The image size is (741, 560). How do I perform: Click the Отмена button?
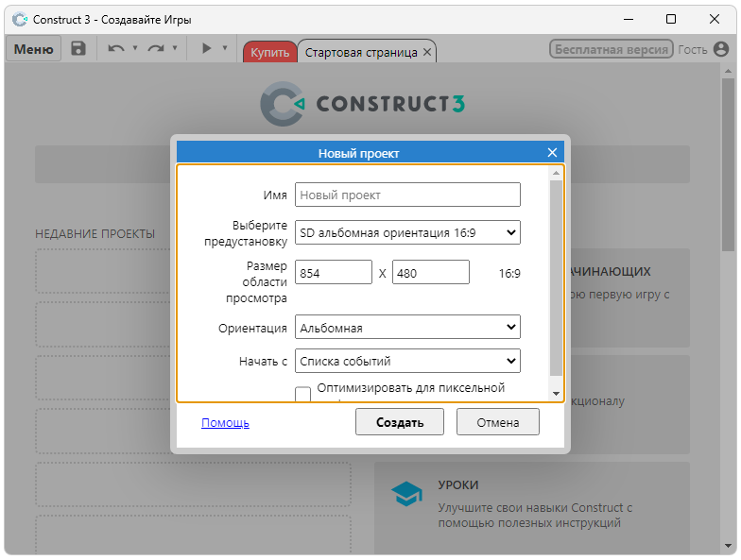(497, 421)
